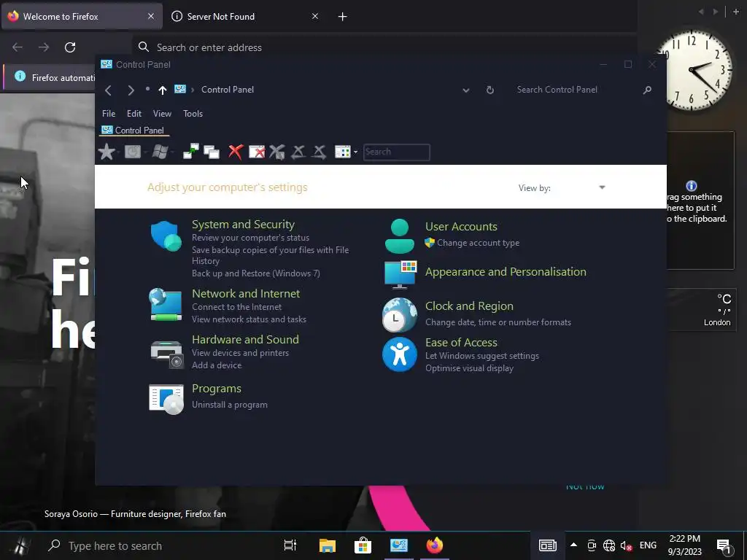Click the Firefox address bar

[x=384, y=47]
